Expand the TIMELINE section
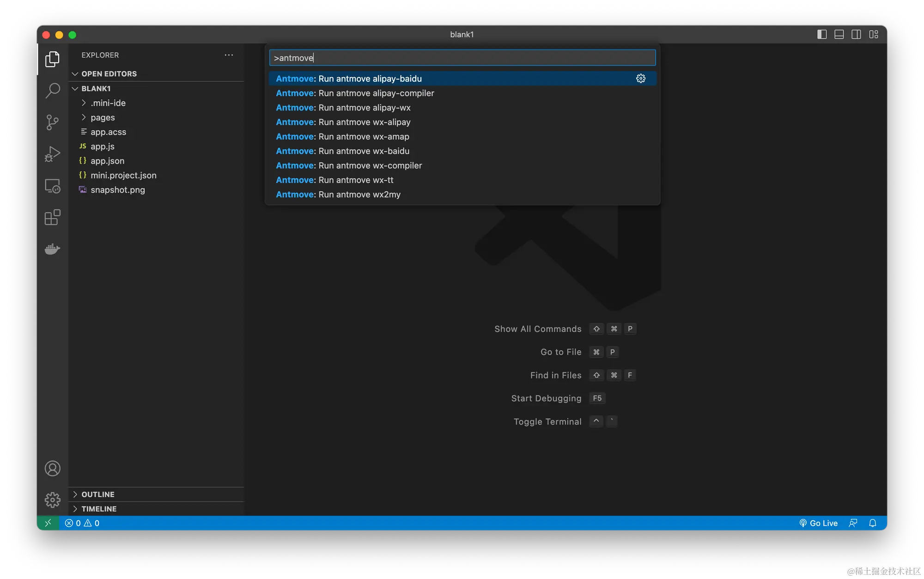Screen dimensions: 924x579 point(99,509)
